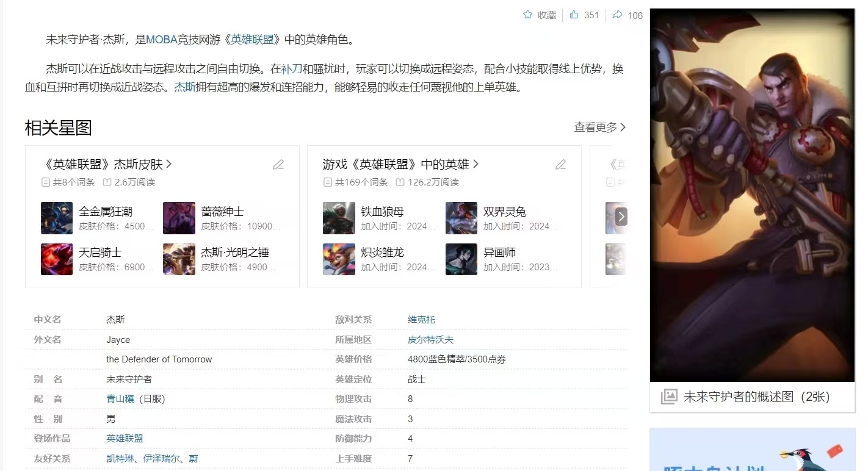This screenshot has height=471, width=868.
Task: Click the share arrow icon
Action: point(617,15)
